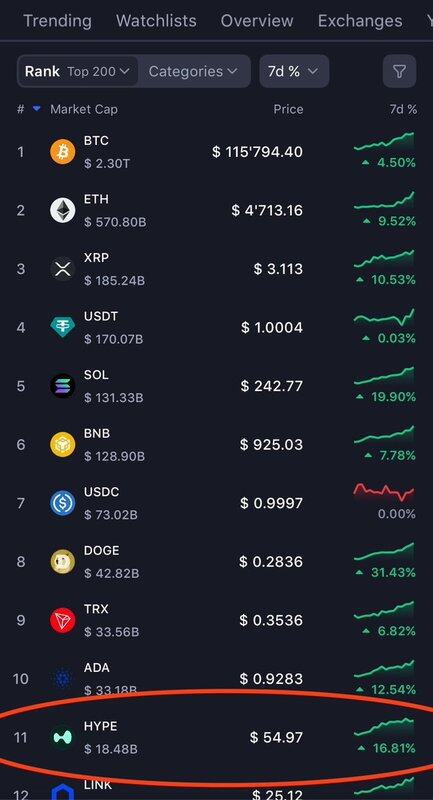Tap the Ethereum diamond logo

(63, 210)
